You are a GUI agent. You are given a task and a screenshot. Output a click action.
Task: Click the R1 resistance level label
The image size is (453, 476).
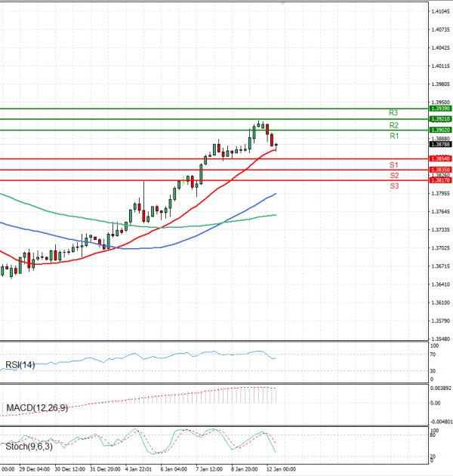pyautogui.click(x=393, y=137)
